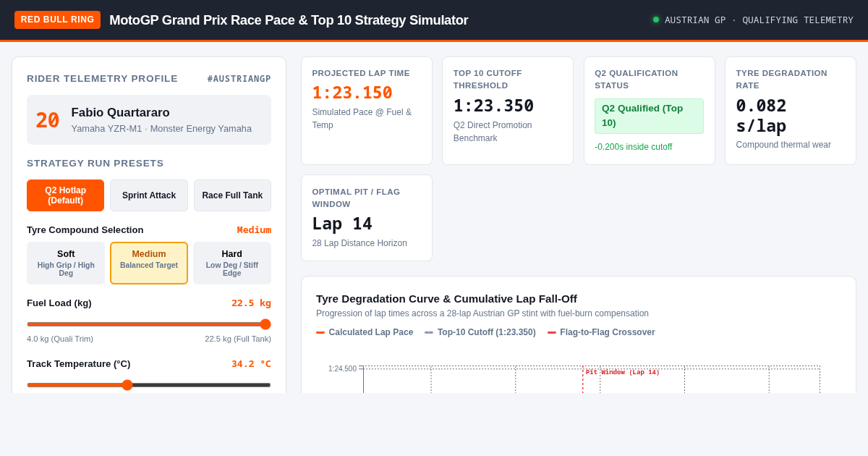Viewport: 868px width, 456px height.
Task: Adjust the Fuel Load slider handle
Action: pyautogui.click(x=265, y=324)
